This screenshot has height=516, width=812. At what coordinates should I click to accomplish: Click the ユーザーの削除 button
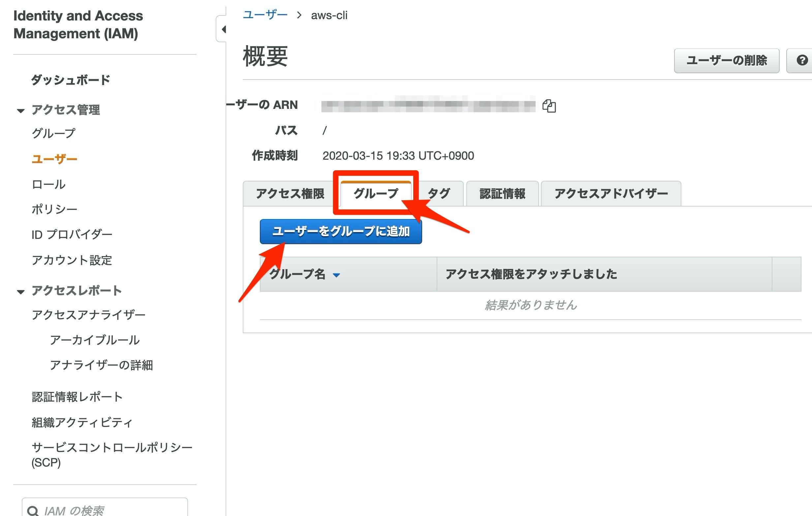pyautogui.click(x=727, y=60)
